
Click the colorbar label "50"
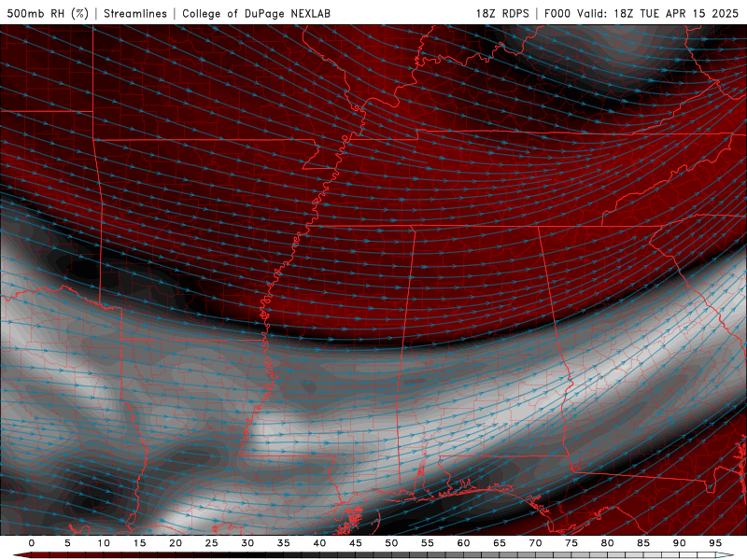(391, 543)
